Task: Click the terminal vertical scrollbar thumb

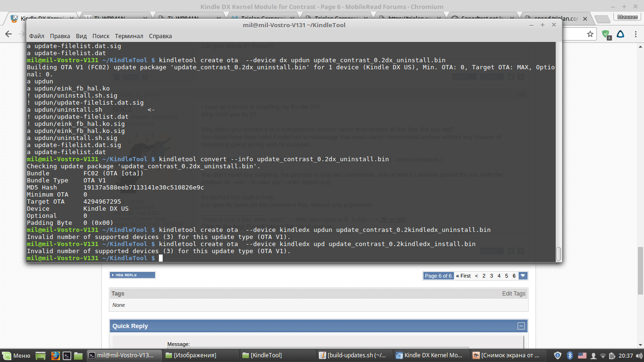Action: pos(559,254)
